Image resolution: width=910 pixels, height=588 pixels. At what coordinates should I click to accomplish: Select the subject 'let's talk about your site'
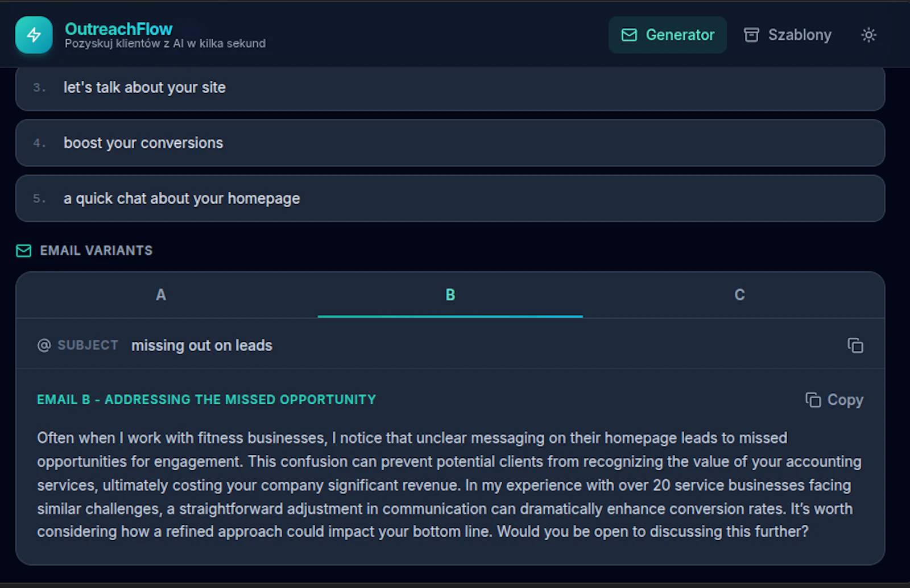click(144, 87)
